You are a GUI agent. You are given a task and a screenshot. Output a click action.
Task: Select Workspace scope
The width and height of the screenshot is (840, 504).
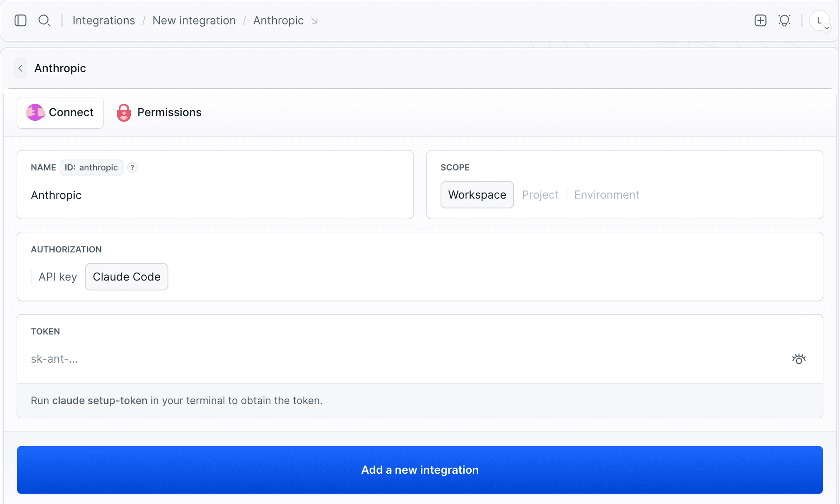[x=477, y=195]
